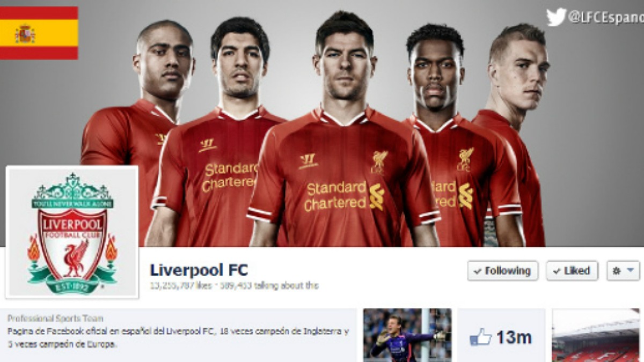644x362 pixels.
Task: Click the checkmark on Liked button
Action: [557, 271]
